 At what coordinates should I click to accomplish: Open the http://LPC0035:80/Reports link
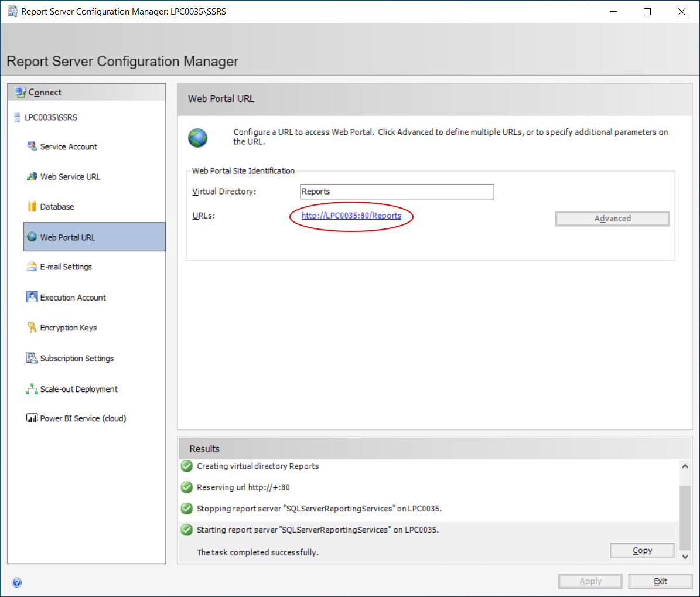(x=351, y=216)
